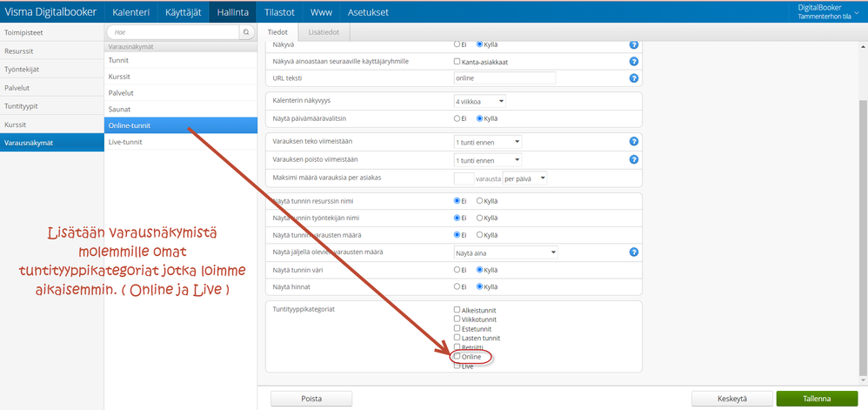Open the per päivä dropdown
This screenshot has height=410, width=868.
pos(524,178)
